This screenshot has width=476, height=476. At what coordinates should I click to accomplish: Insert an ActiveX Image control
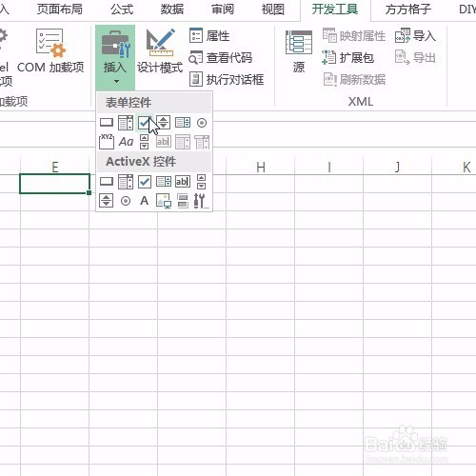pos(164,201)
